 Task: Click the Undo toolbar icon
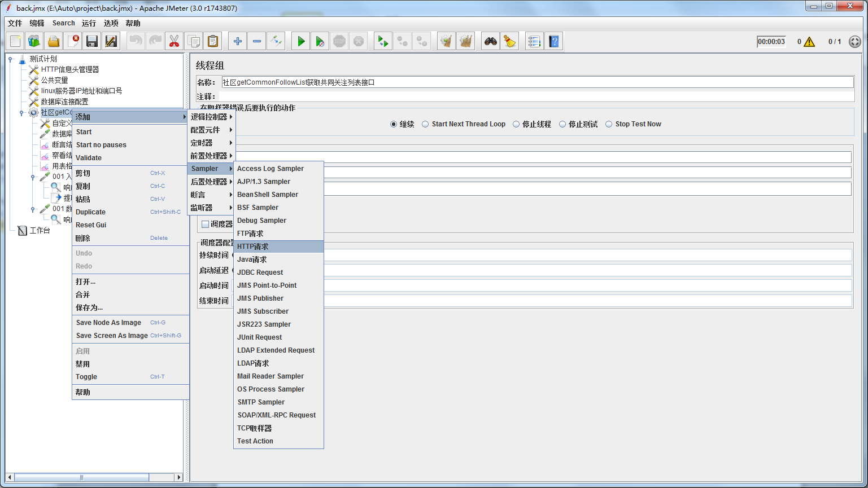[136, 41]
